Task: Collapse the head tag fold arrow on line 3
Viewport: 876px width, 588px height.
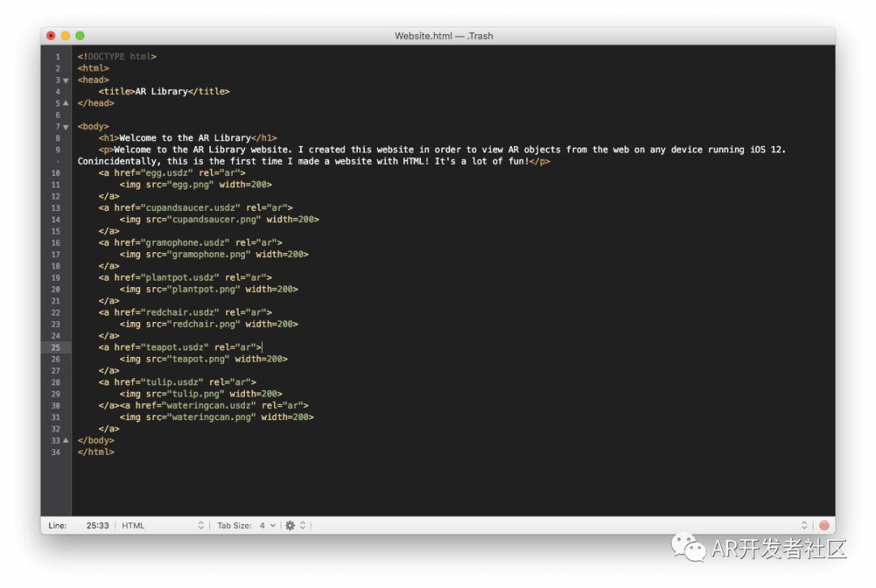Action: pos(66,80)
